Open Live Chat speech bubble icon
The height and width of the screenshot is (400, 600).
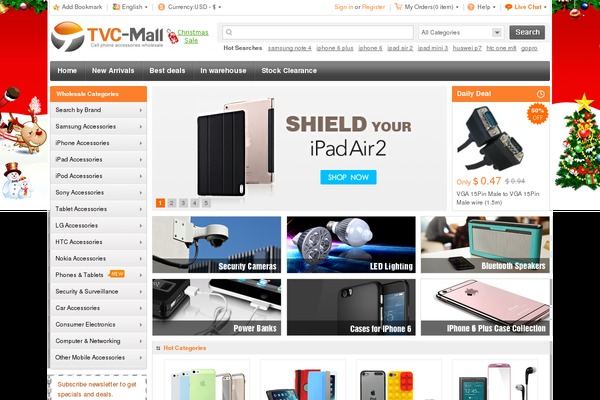tap(509, 7)
